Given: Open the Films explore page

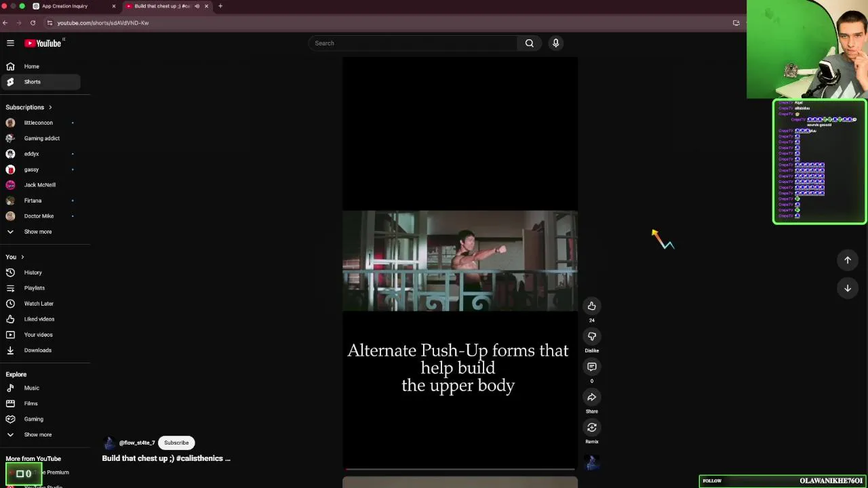Looking at the screenshot, I should (x=41, y=404).
